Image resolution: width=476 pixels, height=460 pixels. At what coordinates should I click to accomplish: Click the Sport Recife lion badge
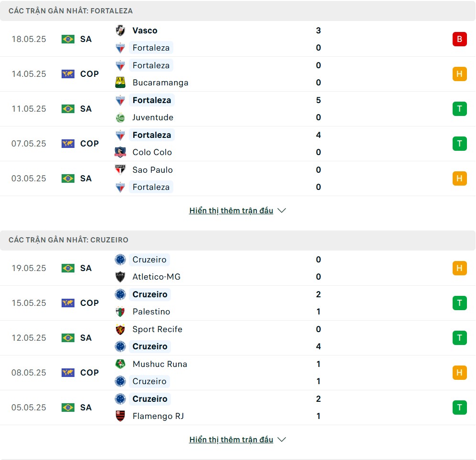(x=120, y=329)
